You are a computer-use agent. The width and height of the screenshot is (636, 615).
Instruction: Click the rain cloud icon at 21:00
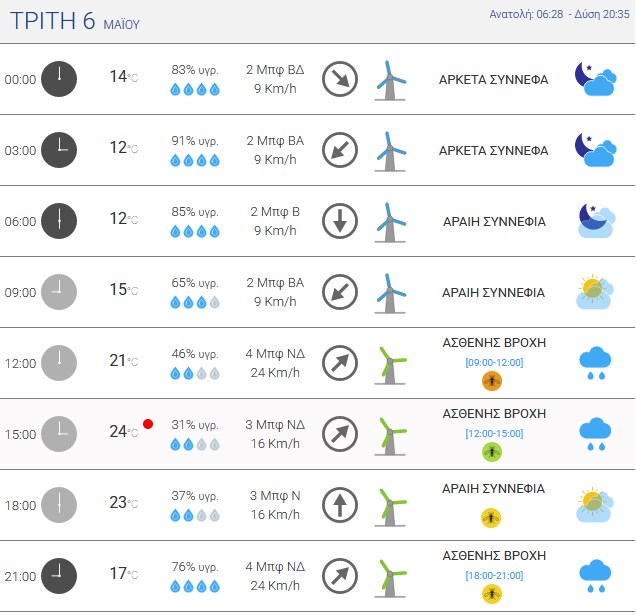(x=595, y=575)
